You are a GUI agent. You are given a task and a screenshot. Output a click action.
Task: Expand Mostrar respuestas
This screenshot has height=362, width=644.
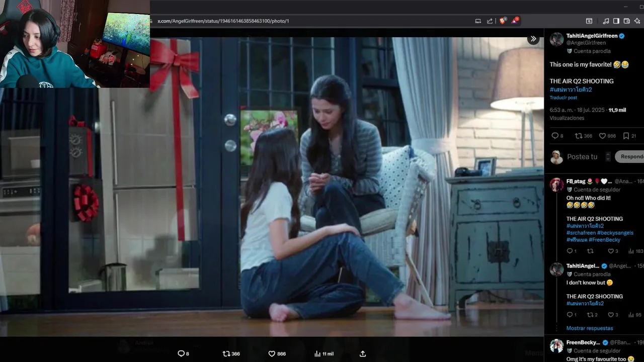pyautogui.click(x=590, y=328)
